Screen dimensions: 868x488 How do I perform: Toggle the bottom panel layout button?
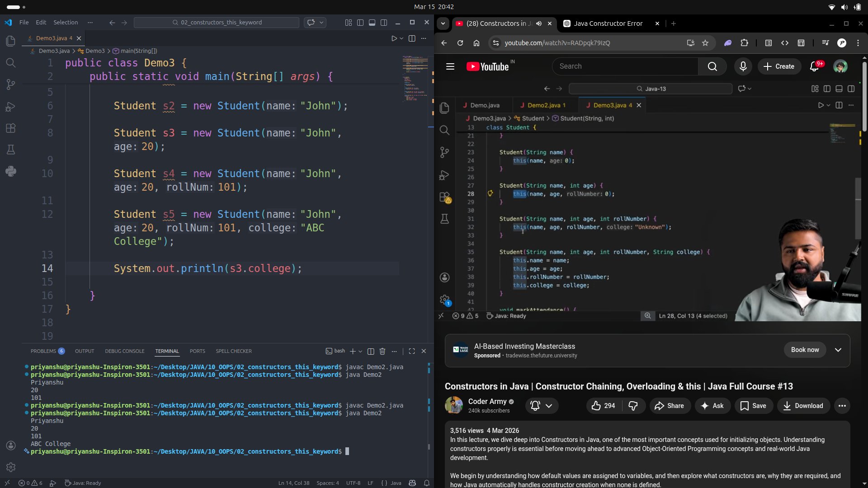coord(372,23)
